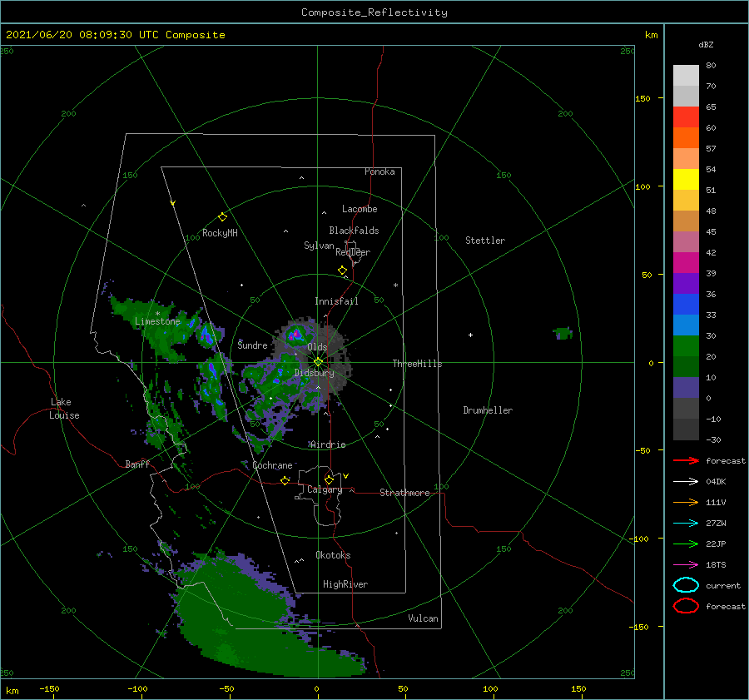Click the Lake Louise label

tap(64, 409)
